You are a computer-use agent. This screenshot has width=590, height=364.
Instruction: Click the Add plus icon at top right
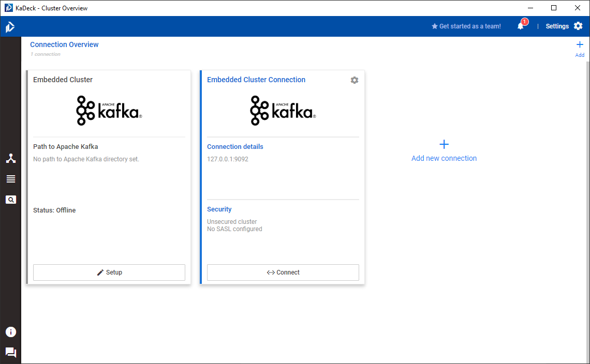580,45
